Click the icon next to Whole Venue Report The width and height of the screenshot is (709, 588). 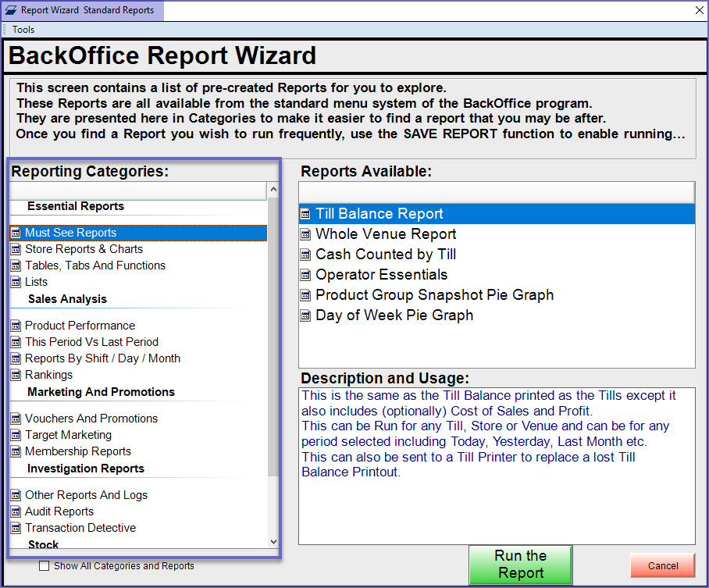point(305,234)
